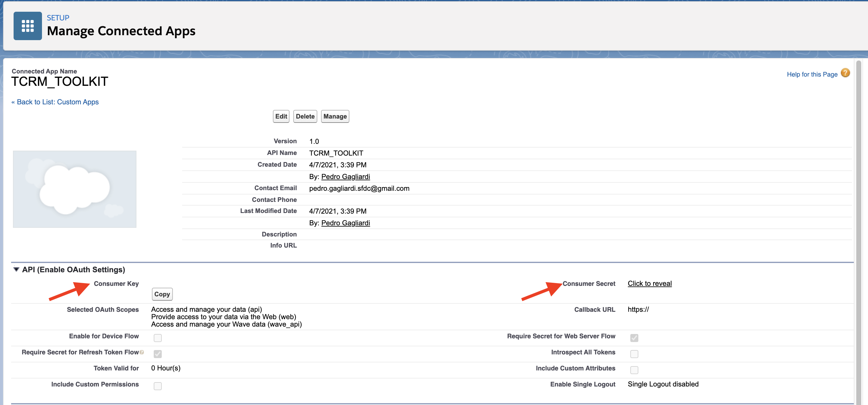The image size is (868, 405).
Task: Open the Help for this Page link
Action: coord(812,74)
